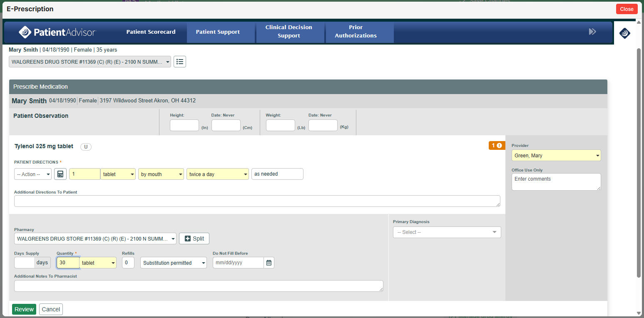
Task: View the orange drug alert indicator
Action: tap(497, 146)
